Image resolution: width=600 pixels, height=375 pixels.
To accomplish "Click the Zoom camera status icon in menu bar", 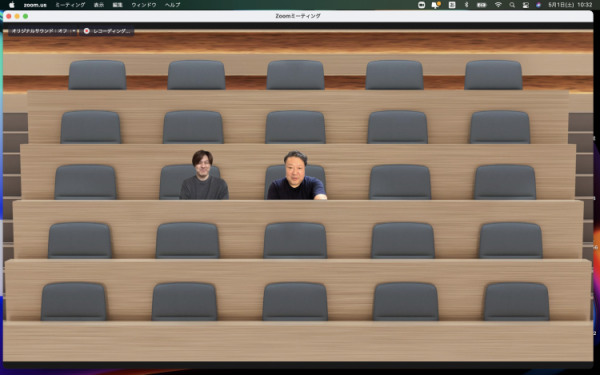I will tap(421, 5).
